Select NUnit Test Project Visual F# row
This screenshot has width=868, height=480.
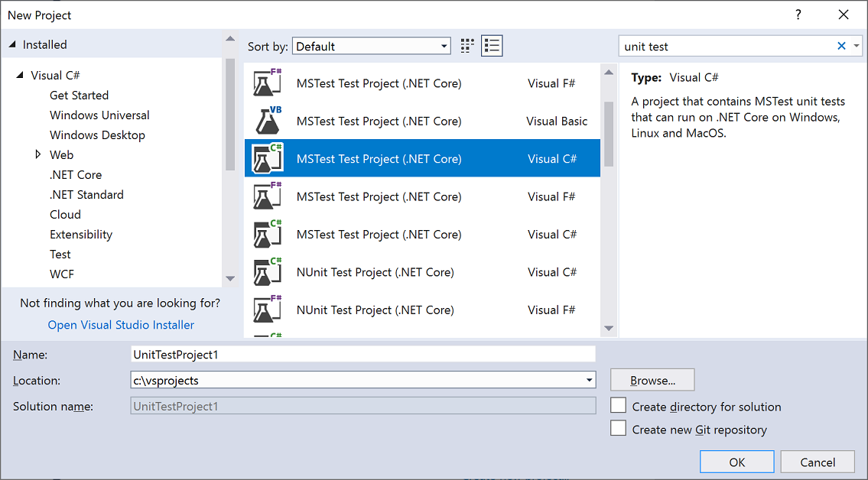[x=422, y=309]
